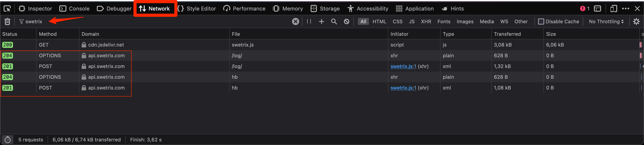Clear network log with trash icon
The image size is (644, 145).
7,22
